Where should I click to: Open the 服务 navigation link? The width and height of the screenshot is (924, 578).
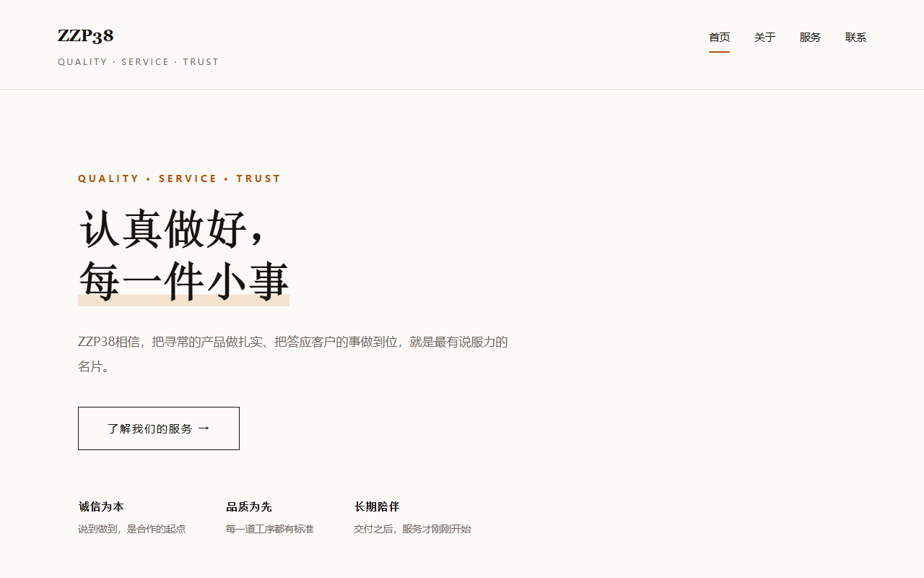pos(810,38)
